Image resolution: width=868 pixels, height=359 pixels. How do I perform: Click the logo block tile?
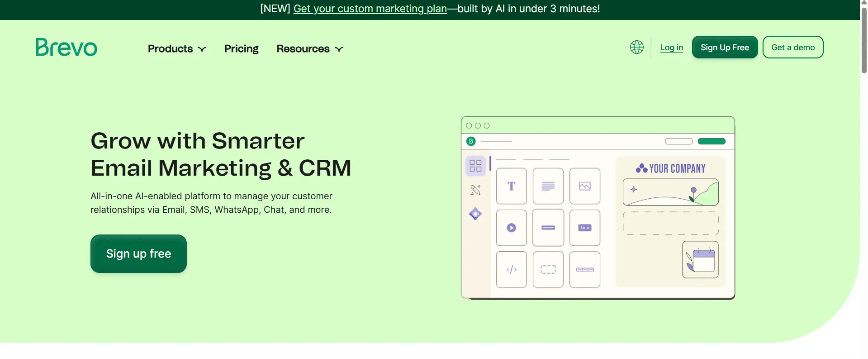[584, 228]
